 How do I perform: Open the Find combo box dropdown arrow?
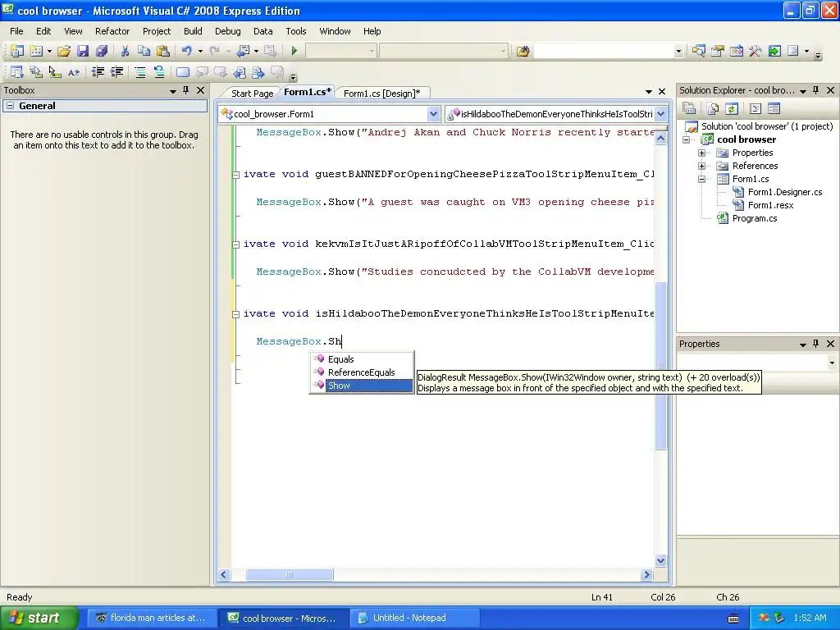pos(678,51)
